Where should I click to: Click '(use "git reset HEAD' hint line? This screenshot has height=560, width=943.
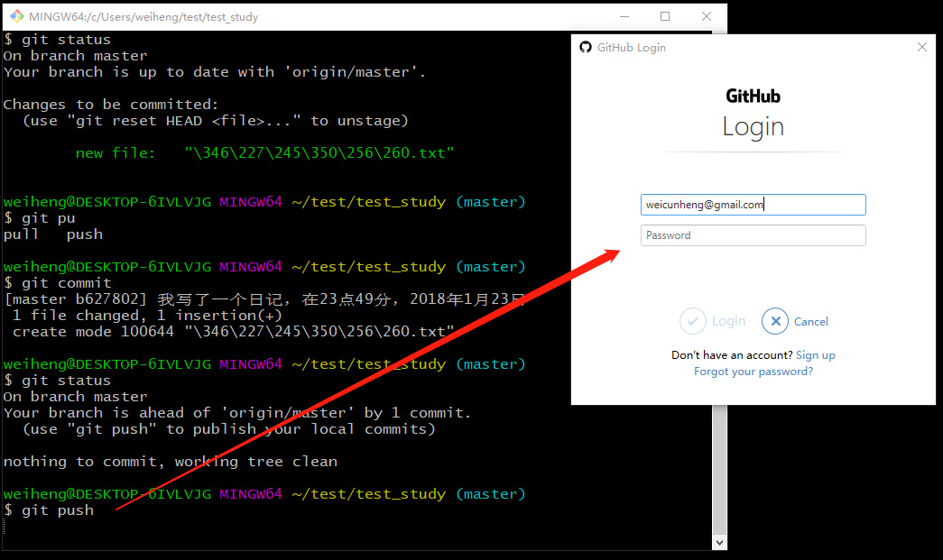click(216, 121)
